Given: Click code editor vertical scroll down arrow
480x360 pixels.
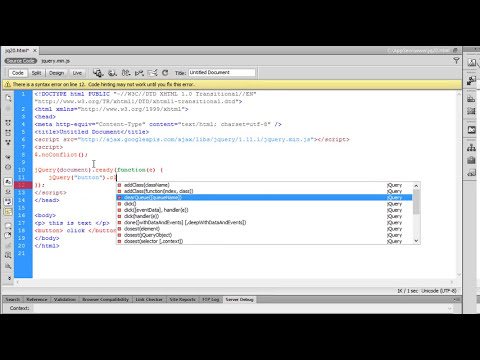Looking at the screenshot, I should pos(459,274).
